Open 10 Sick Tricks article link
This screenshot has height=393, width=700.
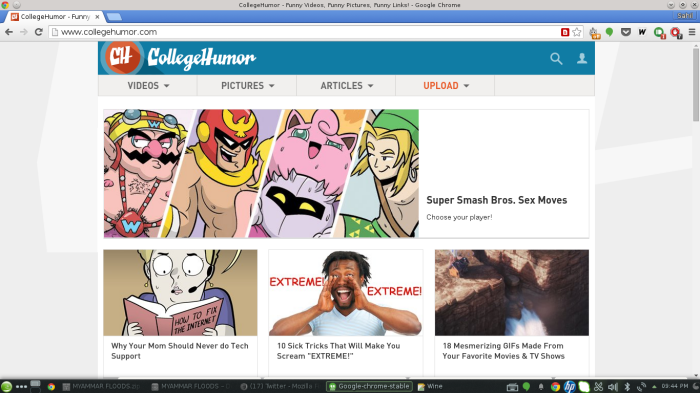click(338, 351)
